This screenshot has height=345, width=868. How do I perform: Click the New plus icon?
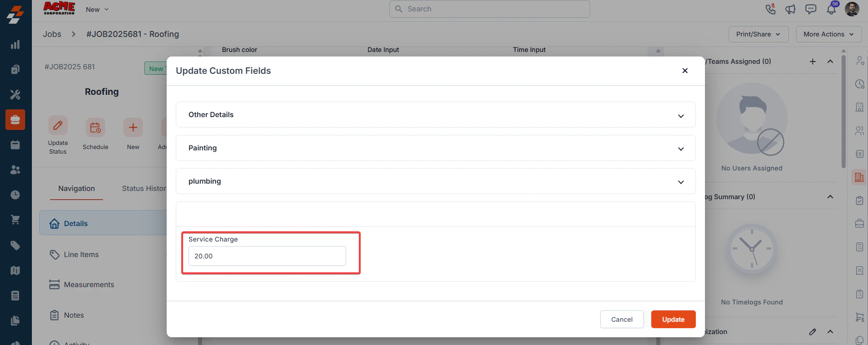pos(133,128)
